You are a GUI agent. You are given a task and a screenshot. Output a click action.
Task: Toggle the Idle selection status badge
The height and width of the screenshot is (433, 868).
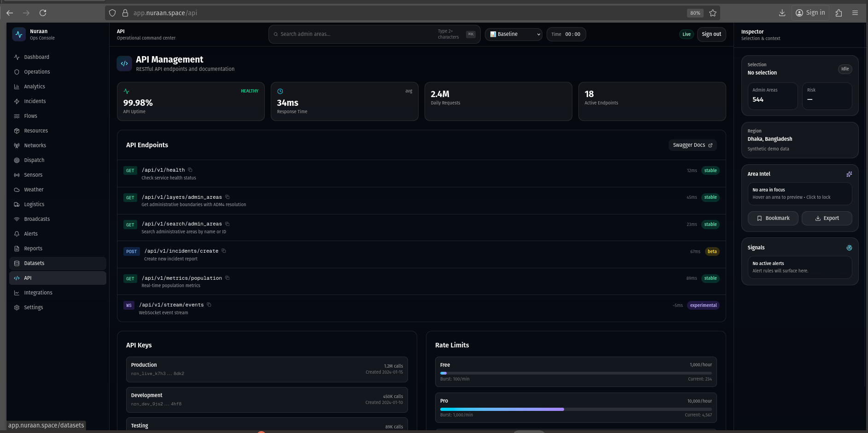point(845,69)
